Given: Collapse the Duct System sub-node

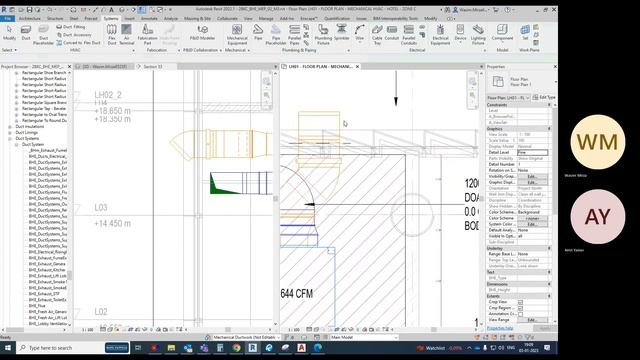Looking at the screenshot, I should click(x=16, y=144).
